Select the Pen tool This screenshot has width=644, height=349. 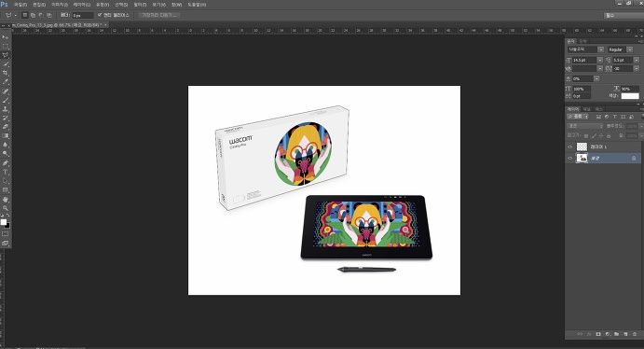tap(6, 163)
